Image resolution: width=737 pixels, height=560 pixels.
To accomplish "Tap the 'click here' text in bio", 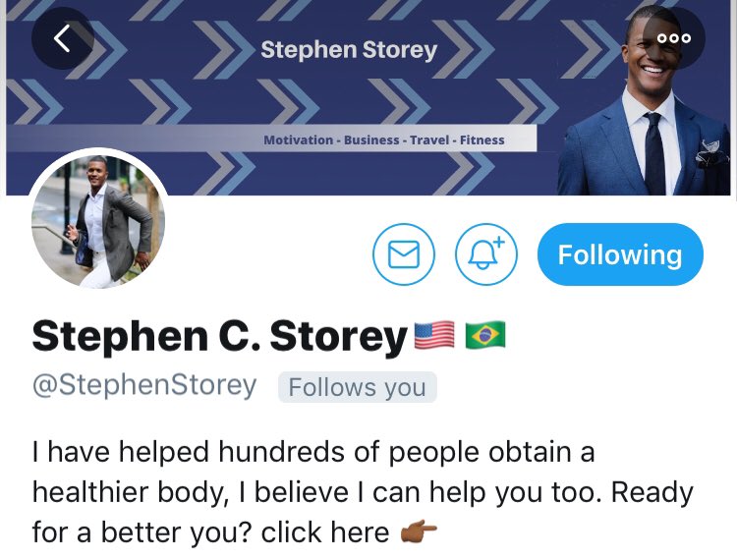I will click(x=325, y=532).
